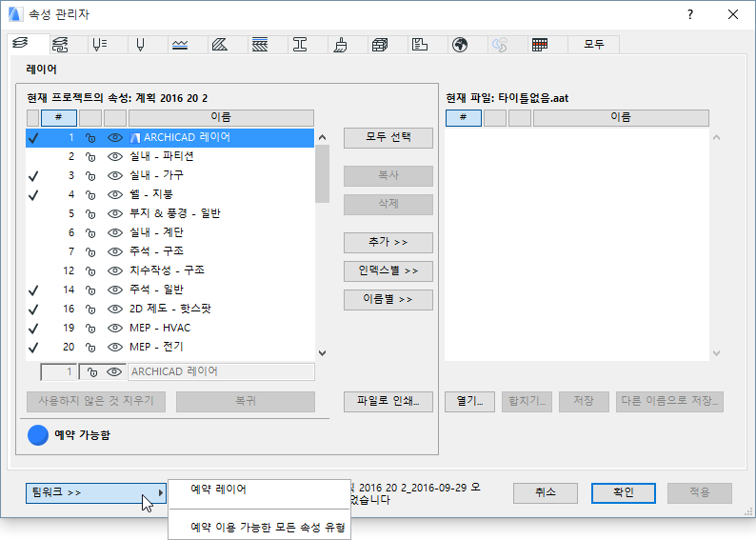
Task: Click 사용하지 않은 것 지우기 button
Action: pos(96,402)
